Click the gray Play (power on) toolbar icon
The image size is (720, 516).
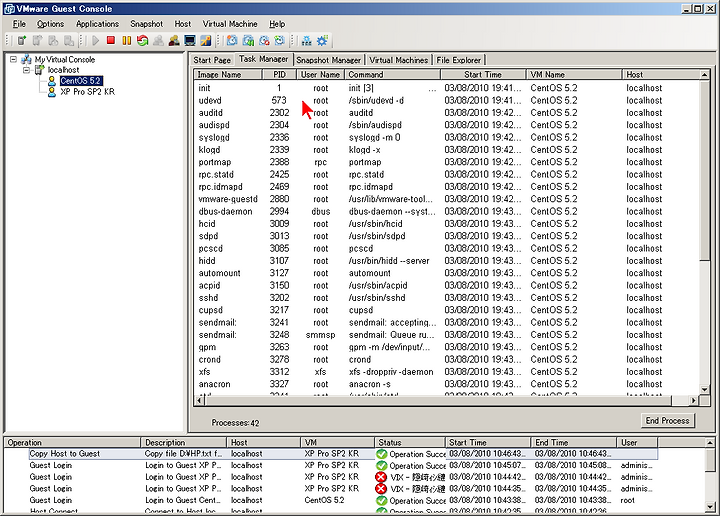tap(96, 40)
